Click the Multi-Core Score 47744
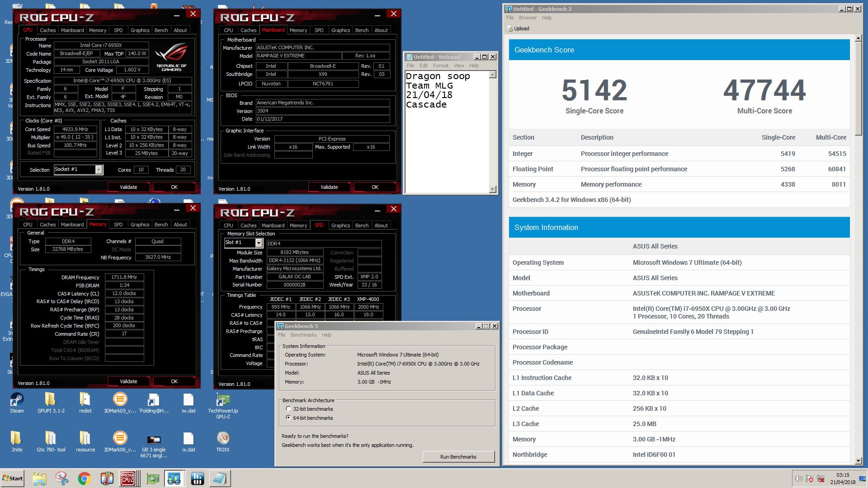868x488 pixels. pyautogui.click(x=764, y=90)
